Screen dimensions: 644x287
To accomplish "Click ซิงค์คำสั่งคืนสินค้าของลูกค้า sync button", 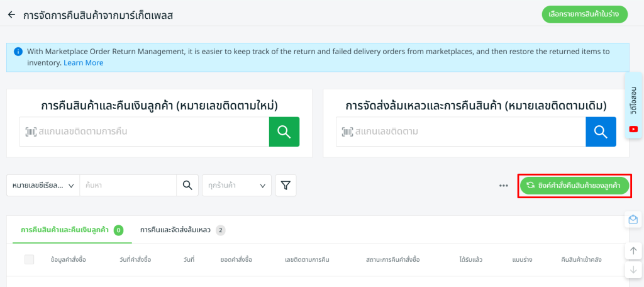I will click(574, 185).
